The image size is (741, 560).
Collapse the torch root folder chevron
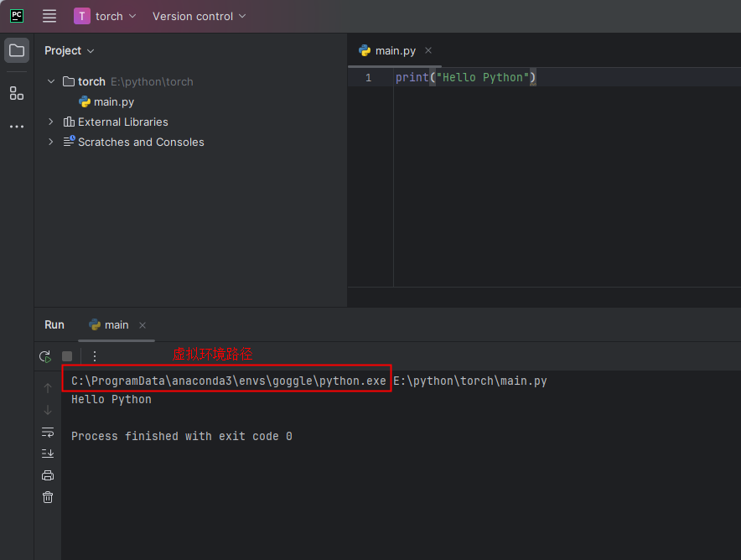51,81
